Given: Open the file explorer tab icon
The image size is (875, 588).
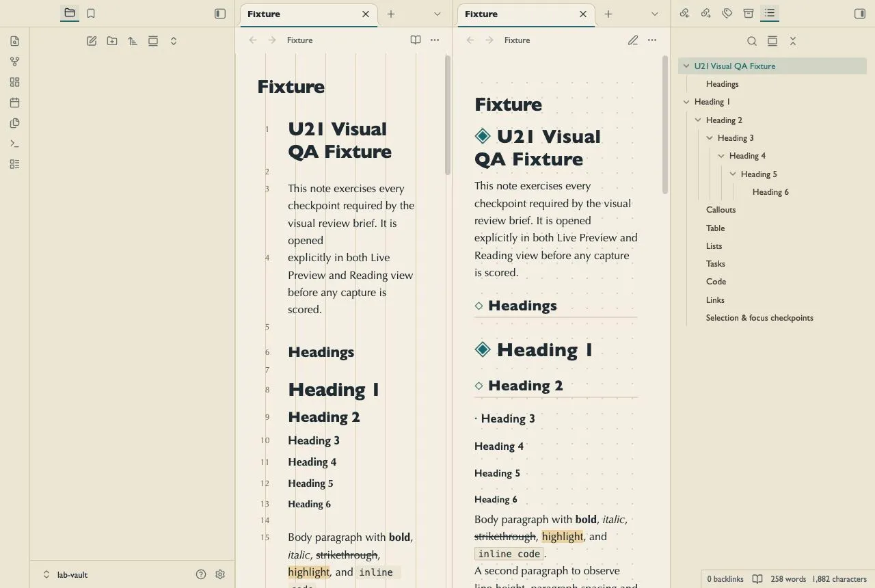Looking at the screenshot, I should (69, 13).
